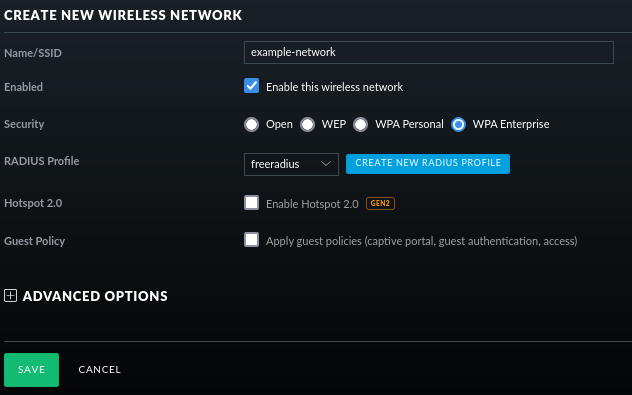The width and height of the screenshot is (632, 395).
Task: Click Create New RADIUS Profile button
Action: (x=428, y=164)
